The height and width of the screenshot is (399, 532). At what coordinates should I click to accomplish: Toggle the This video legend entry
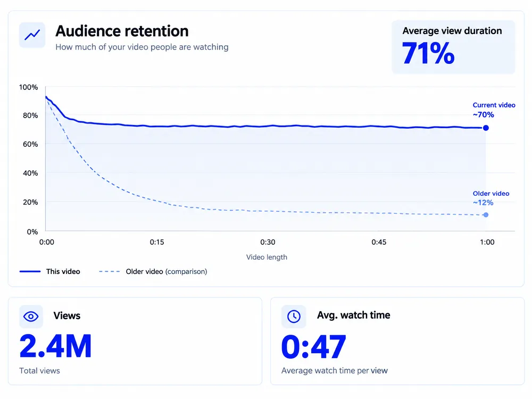pos(50,271)
